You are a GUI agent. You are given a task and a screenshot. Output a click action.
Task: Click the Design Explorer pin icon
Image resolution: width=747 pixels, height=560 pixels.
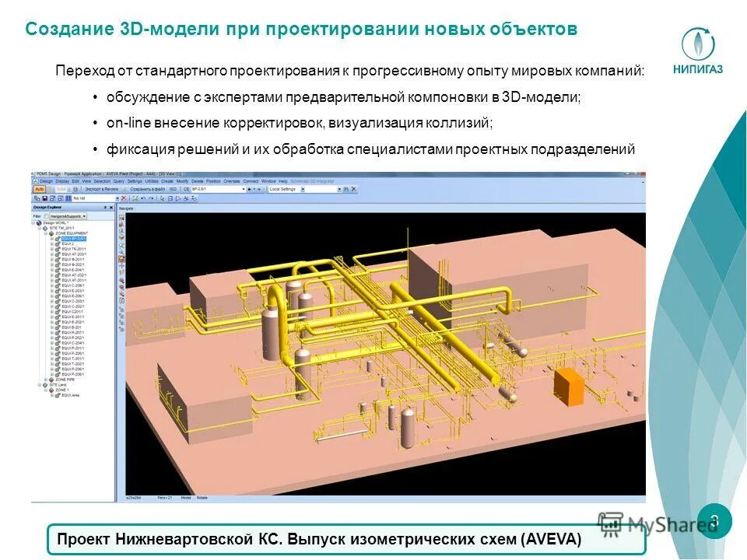coord(104,207)
